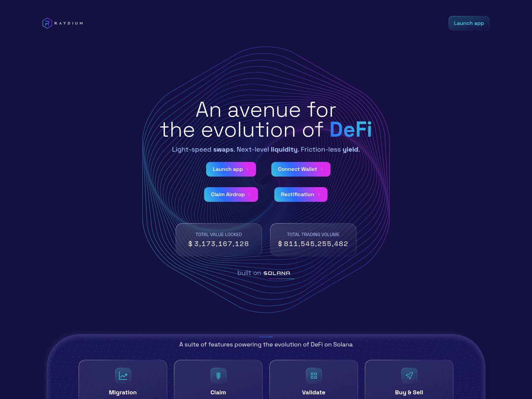This screenshot has width=532, height=399.
Task: Click the chevron arrow on Connect Wallet
Action: [322, 169]
